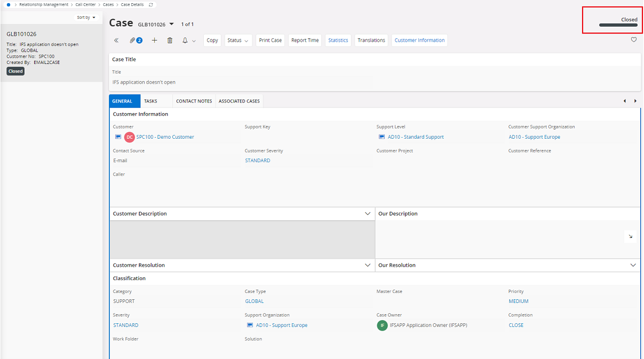
Task: Click the refresh icon beside the Case Details breadcrumb
Action: coord(151,4)
